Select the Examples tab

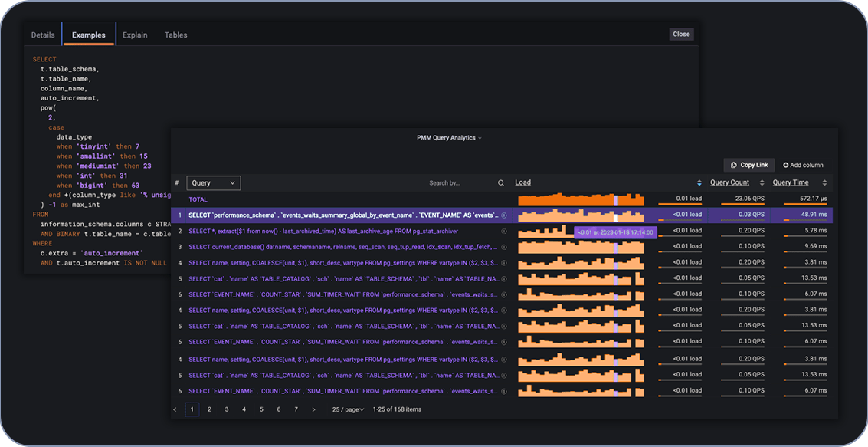click(x=89, y=35)
